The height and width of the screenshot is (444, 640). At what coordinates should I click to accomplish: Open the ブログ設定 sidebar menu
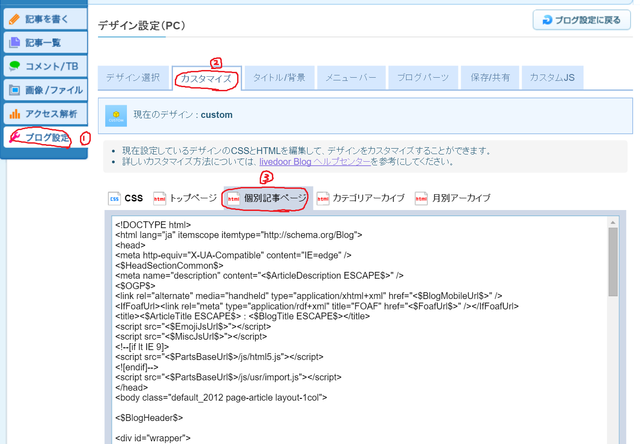click(45, 137)
